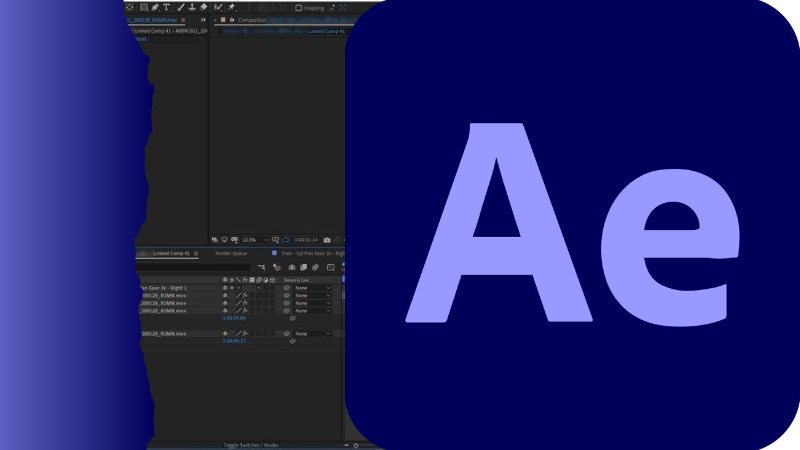Select the Puppet Pin tool
This screenshot has height=450, width=800.
pyautogui.click(x=231, y=7)
